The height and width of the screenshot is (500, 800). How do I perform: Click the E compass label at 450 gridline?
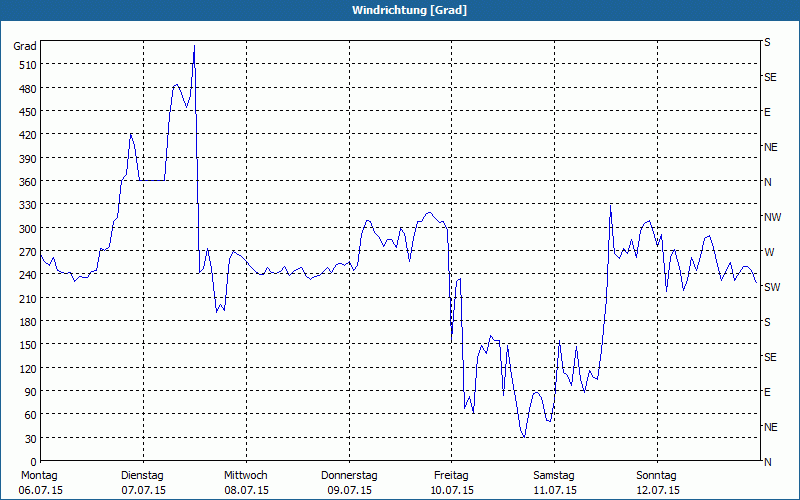tap(767, 112)
